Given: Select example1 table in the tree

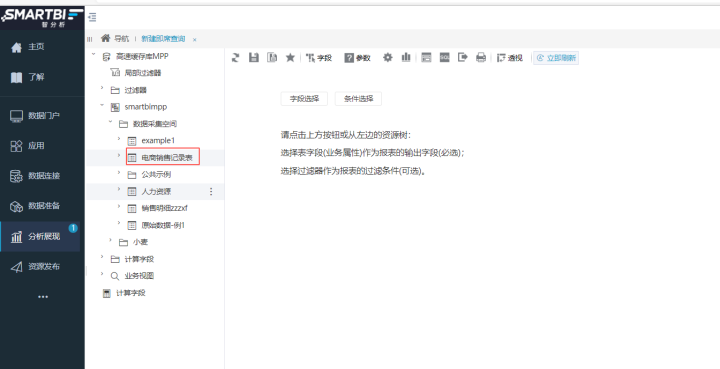Looking at the screenshot, I should coord(158,140).
